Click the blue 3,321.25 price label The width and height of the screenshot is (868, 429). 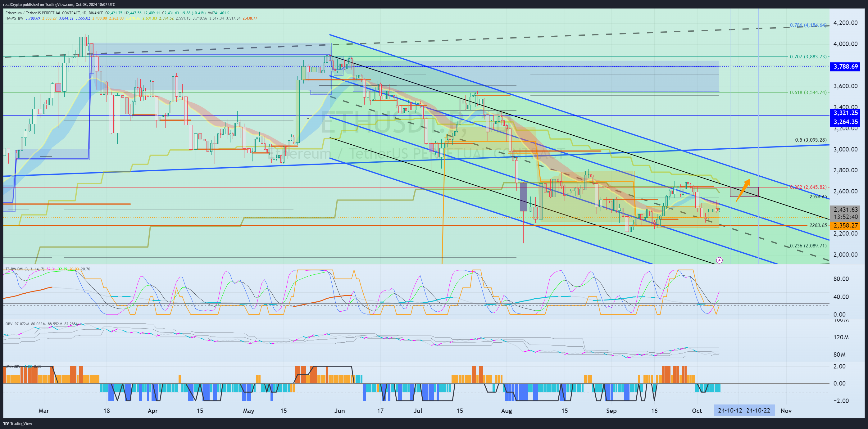click(x=845, y=113)
